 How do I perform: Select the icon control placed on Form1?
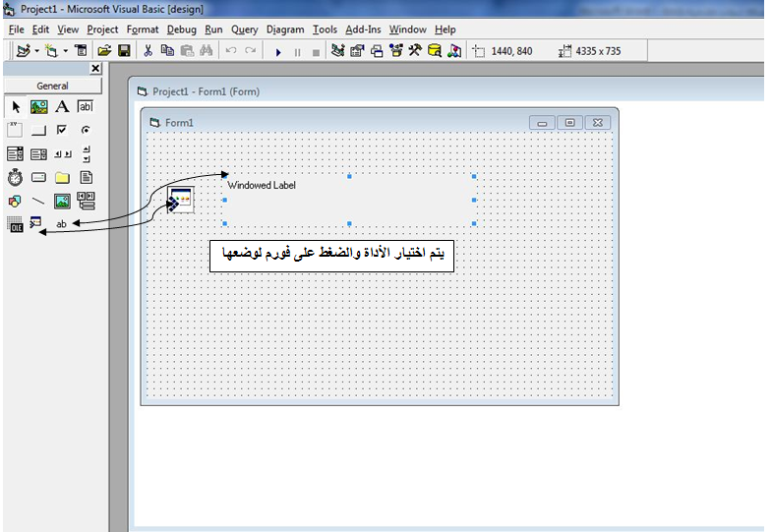point(181,200)
